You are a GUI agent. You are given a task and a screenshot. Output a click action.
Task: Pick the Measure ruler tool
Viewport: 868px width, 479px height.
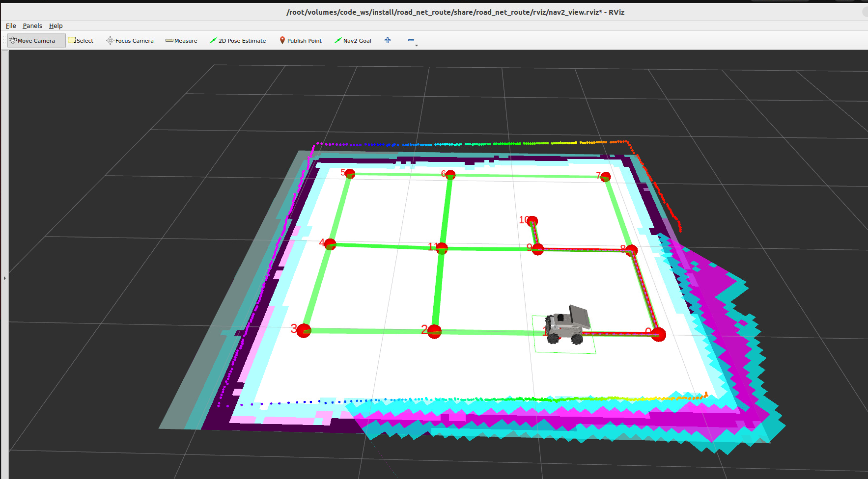[x=181, y=41]
